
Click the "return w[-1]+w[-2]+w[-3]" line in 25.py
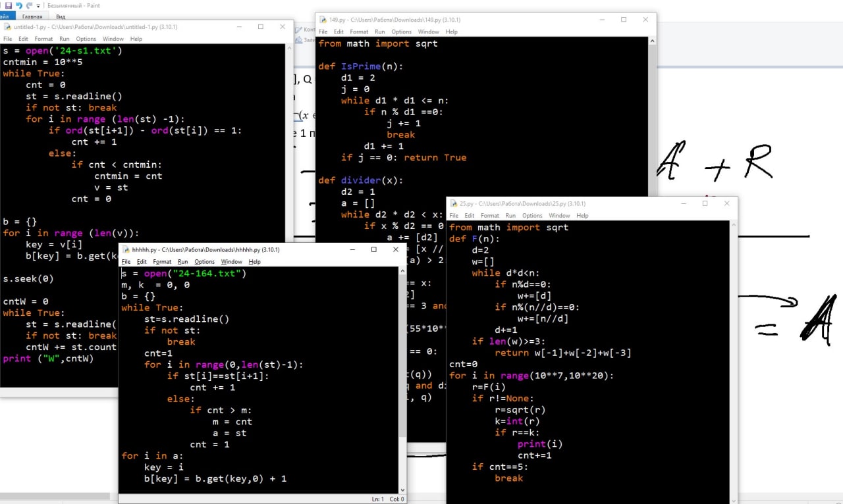click(x=563, y=353)
